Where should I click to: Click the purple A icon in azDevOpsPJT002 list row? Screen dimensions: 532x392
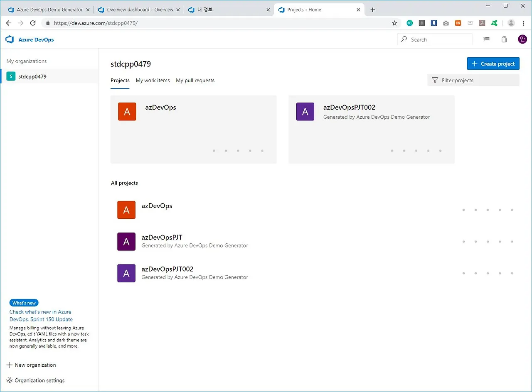tap(126, 273)
